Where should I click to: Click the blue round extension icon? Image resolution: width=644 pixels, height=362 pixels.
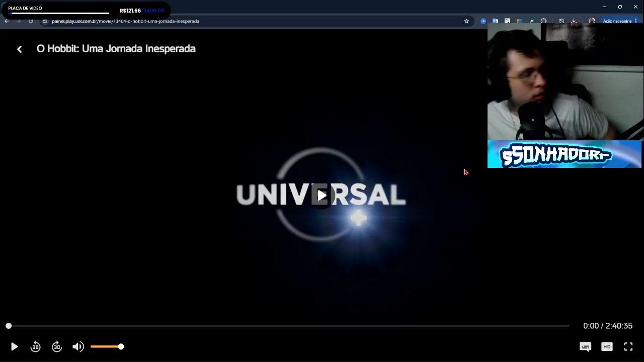tap(483, 21)
